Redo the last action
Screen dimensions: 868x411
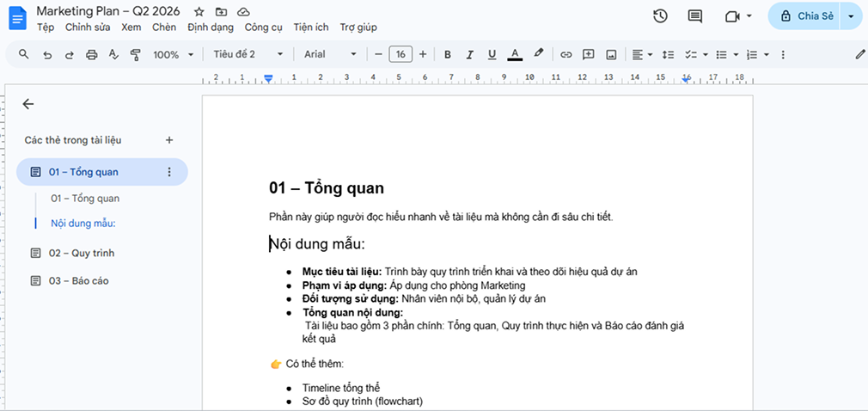[x=70, y=55]
